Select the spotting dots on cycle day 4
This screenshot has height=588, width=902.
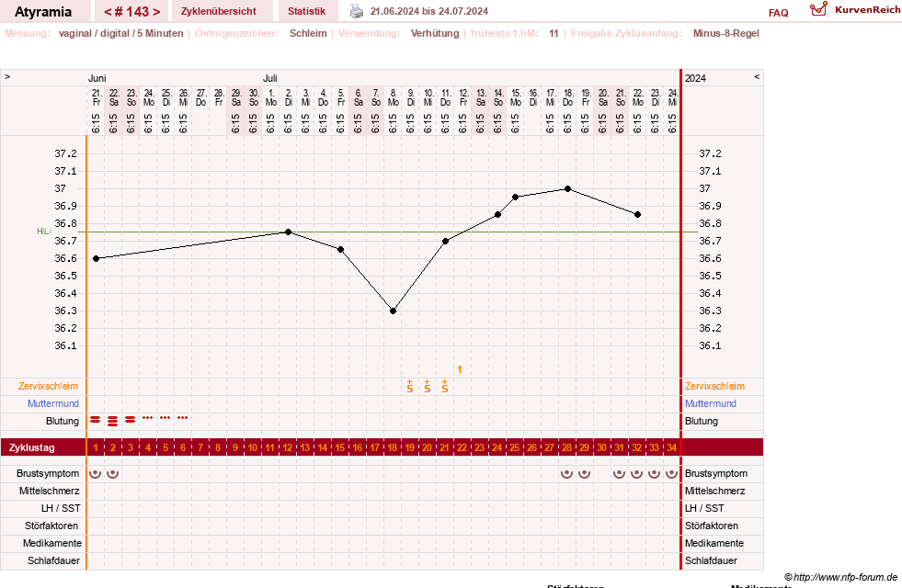point(148,418)
